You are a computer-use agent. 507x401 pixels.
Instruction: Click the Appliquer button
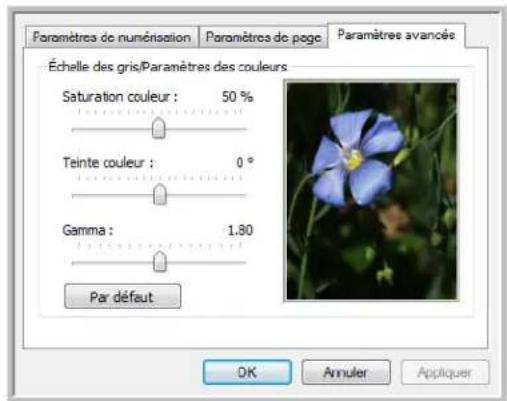click(445, 372)
